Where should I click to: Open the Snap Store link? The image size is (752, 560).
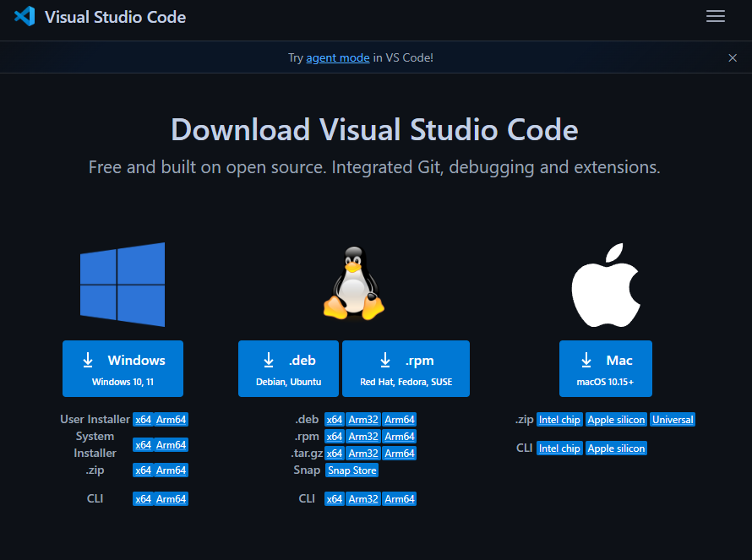352,470
